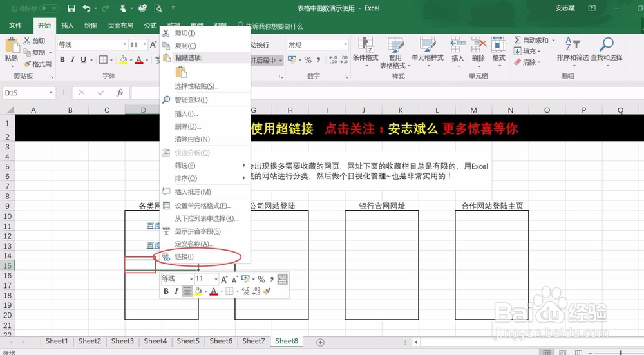
Task: Click merge cells icon in mini toolbar
Action: coord(283,279)
